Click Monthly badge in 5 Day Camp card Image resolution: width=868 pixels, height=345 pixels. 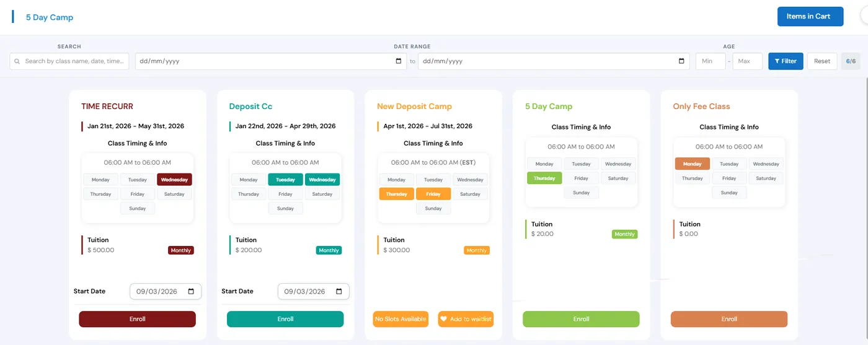pos(624,234)
